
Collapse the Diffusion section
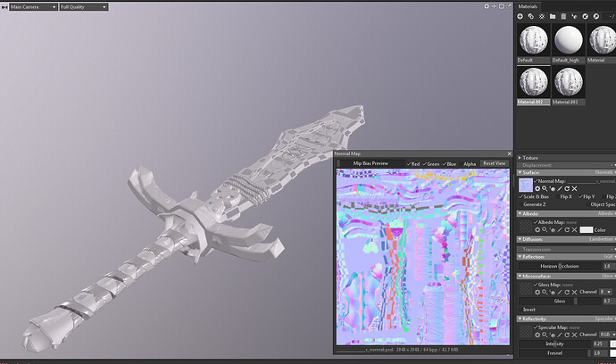click(x=520, y=239)
